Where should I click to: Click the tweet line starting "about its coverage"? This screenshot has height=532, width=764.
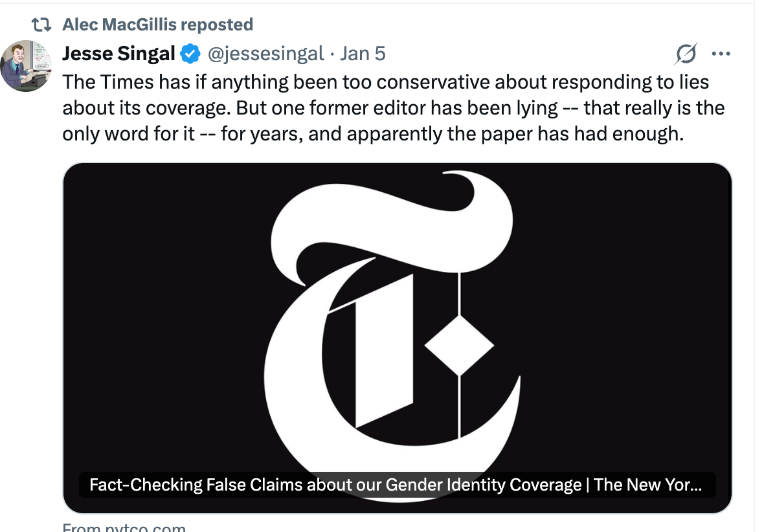[x=393, y=107]
